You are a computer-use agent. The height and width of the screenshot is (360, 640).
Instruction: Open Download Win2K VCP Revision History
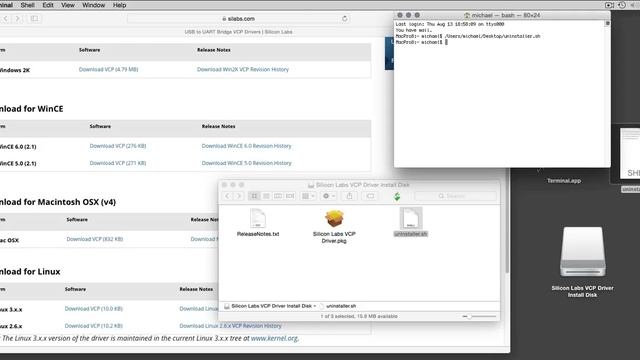[243, 70]
